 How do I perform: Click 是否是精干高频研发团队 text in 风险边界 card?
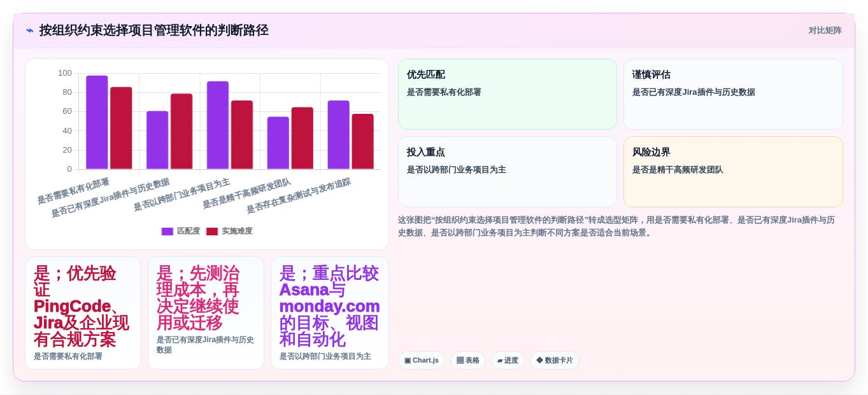[678, 170]
